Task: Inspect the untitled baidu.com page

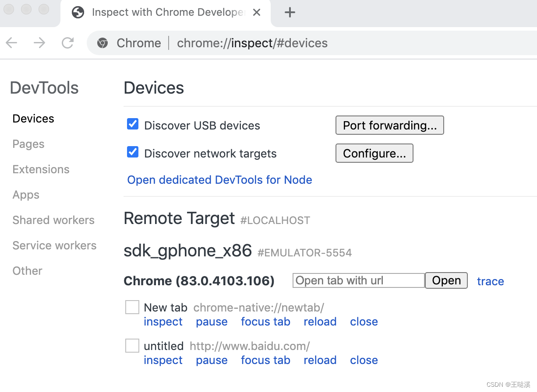Action: click(163, 360)
